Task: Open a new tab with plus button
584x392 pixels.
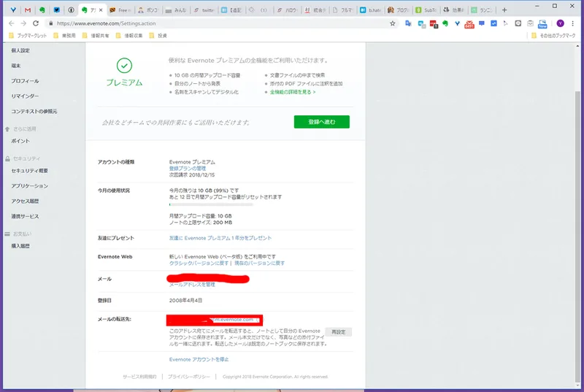Action: (504, 10)
